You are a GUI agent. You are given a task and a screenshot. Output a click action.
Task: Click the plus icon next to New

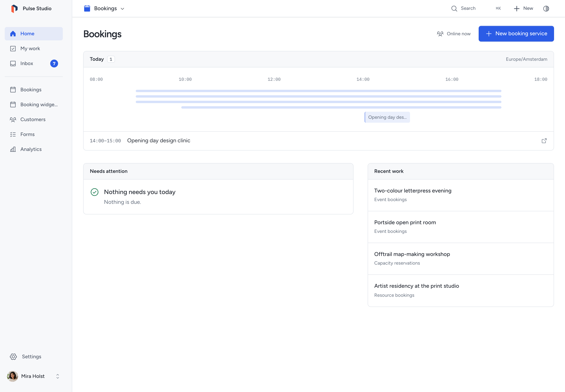[x=517, y=9]
